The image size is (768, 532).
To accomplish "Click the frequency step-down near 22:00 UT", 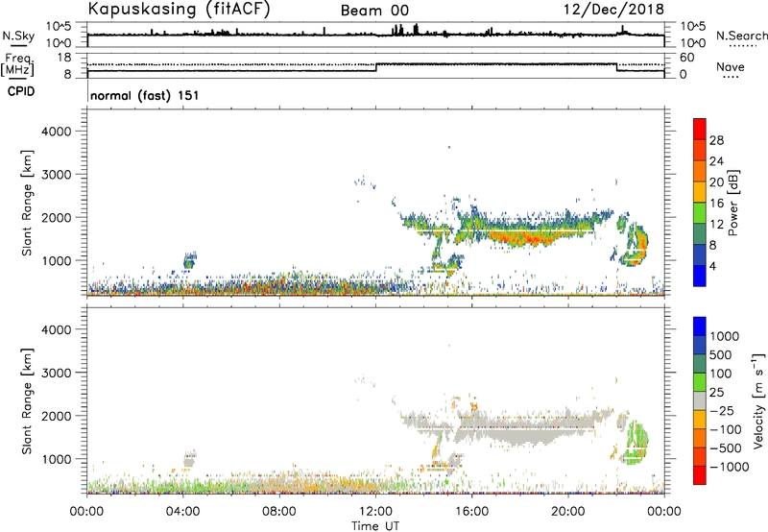I will tap(616, 67).
